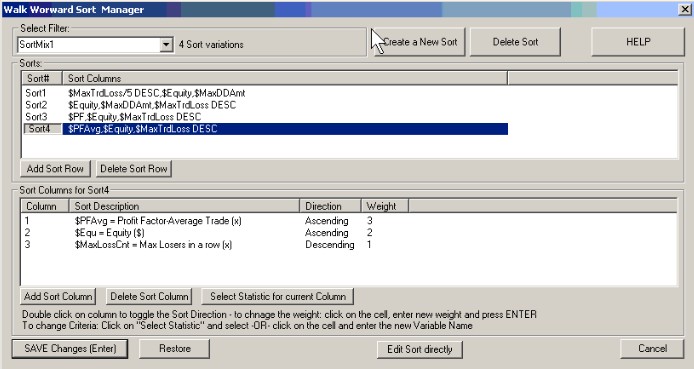Select the Sort3 row label

[x=36, y=117]
